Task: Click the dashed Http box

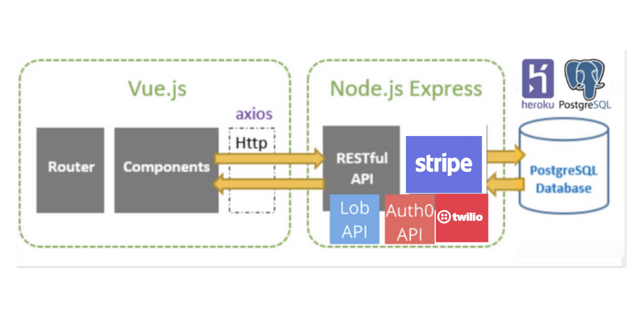Action: coord(252,170)
